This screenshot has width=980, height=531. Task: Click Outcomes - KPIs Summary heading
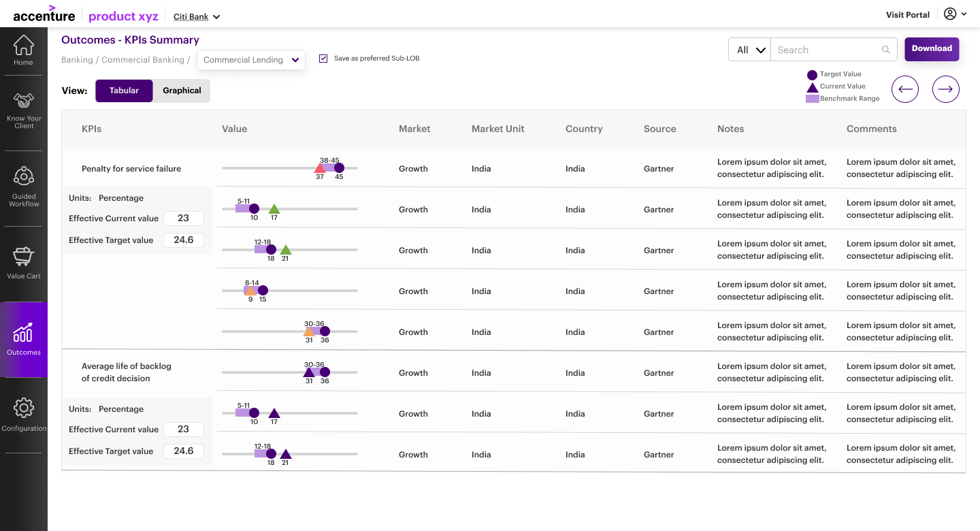click(x=130, y=40)
